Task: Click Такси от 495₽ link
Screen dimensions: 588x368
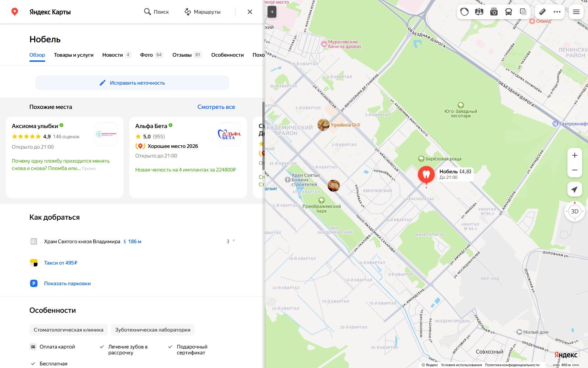Action: (61, 263)
